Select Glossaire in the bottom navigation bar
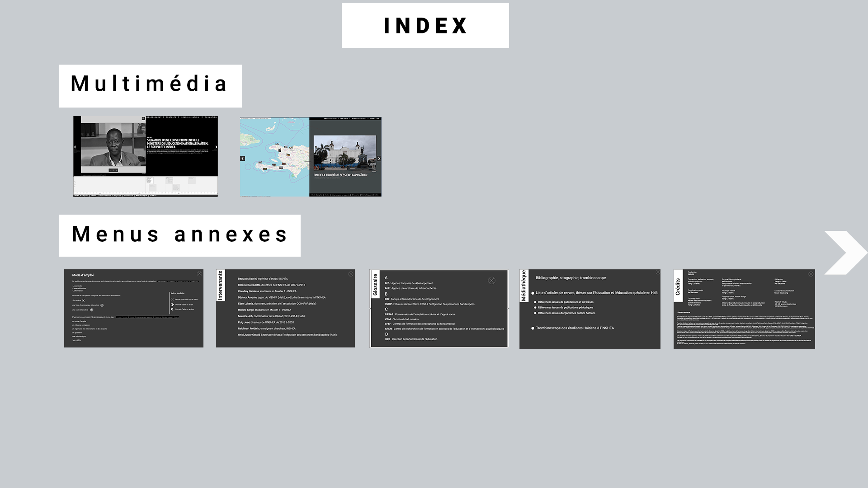Viewport: 868px width, 488px height. (129, 196)
